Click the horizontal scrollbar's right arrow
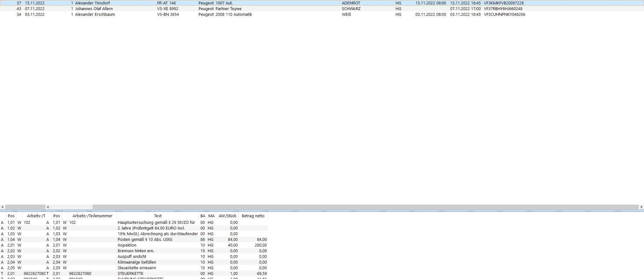 pos(641,207)
